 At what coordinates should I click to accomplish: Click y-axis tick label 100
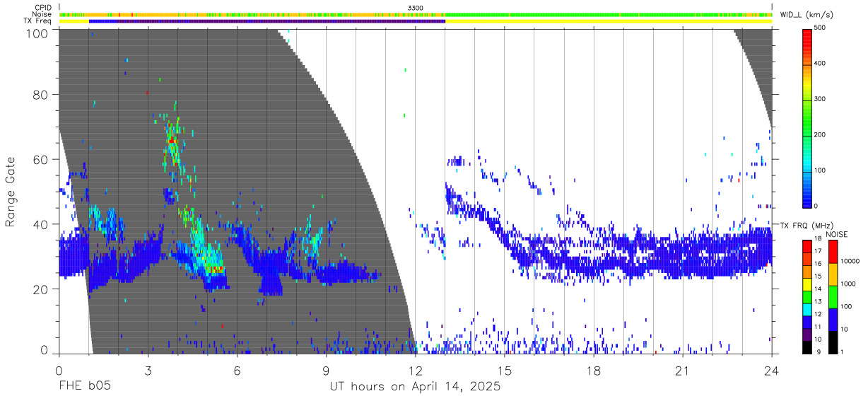pos(38,33)
